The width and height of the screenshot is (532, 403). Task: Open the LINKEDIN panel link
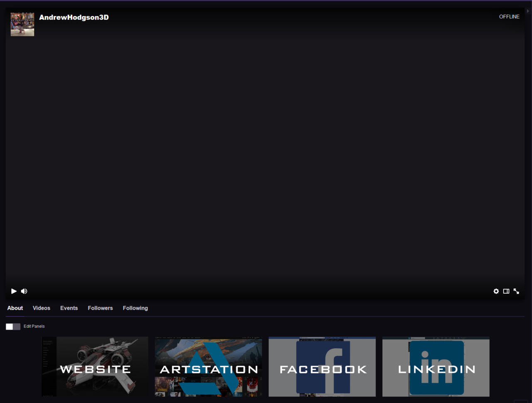[x=436, y=366]
